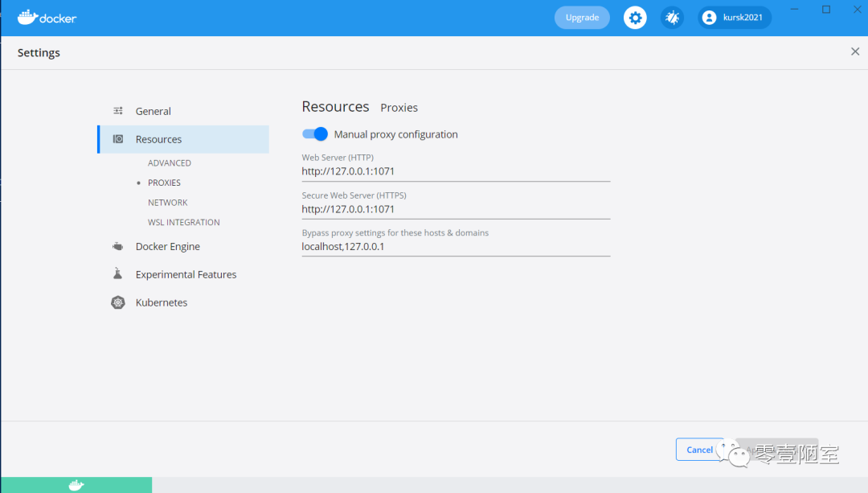Open the kursk2021 account menu
The width and height of the screenshot is (868, 493).
pyautogui.click(x=735, y=18)
